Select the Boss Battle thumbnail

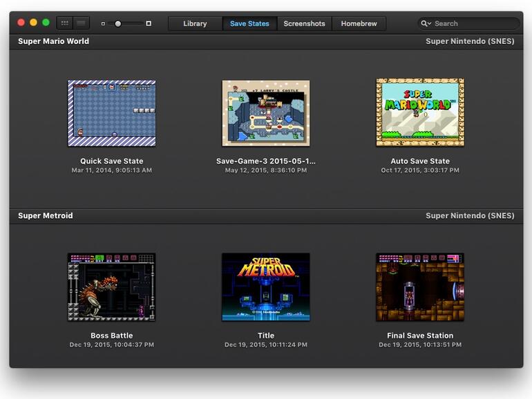(112, 286)
